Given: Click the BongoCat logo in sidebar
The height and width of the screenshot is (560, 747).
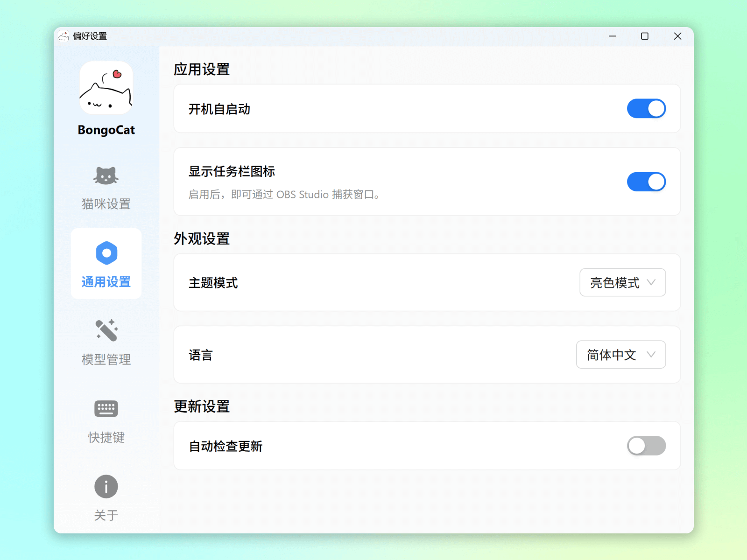Looking at the screenshot, I should (106, 88).
